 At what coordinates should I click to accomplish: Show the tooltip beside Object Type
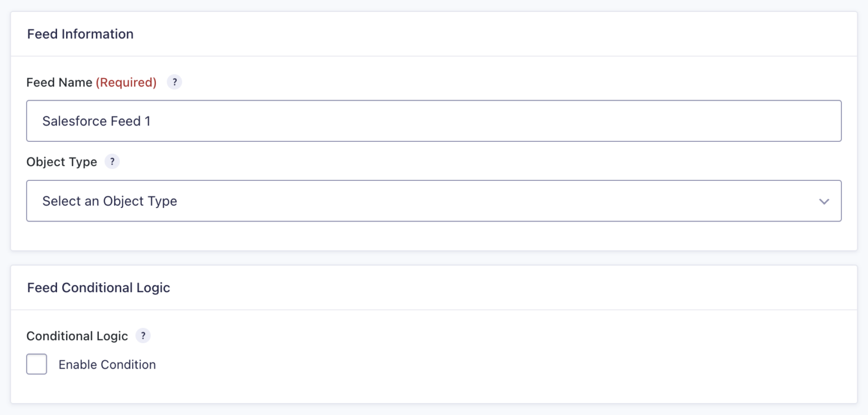(x=112, y=162)
